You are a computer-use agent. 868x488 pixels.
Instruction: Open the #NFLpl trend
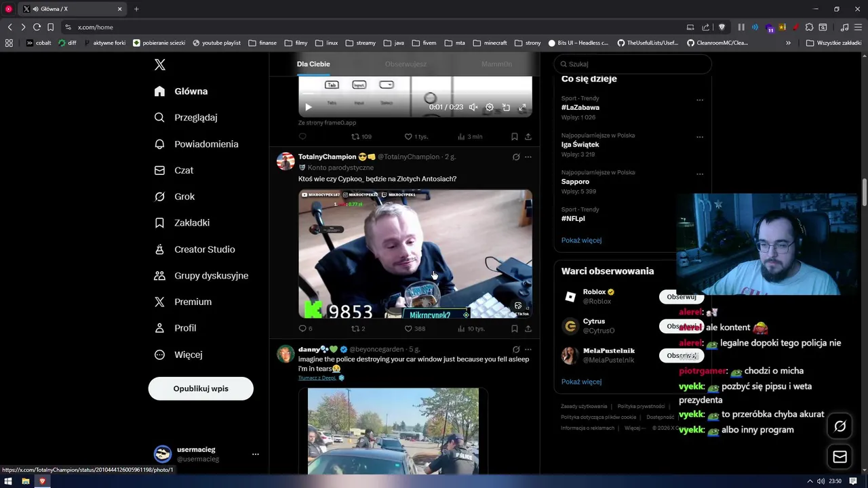click(573, 219)
